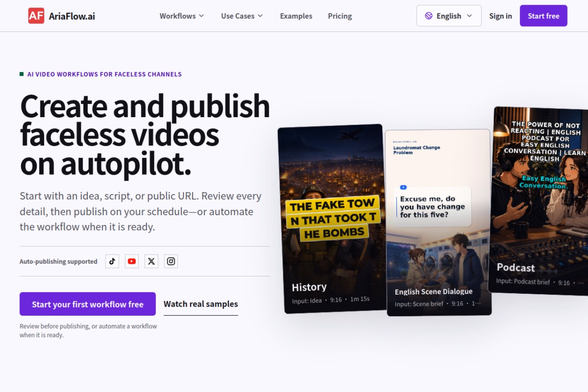Go to the Examples page
This screenshot has height=392, width=588.
pos(296,16)
